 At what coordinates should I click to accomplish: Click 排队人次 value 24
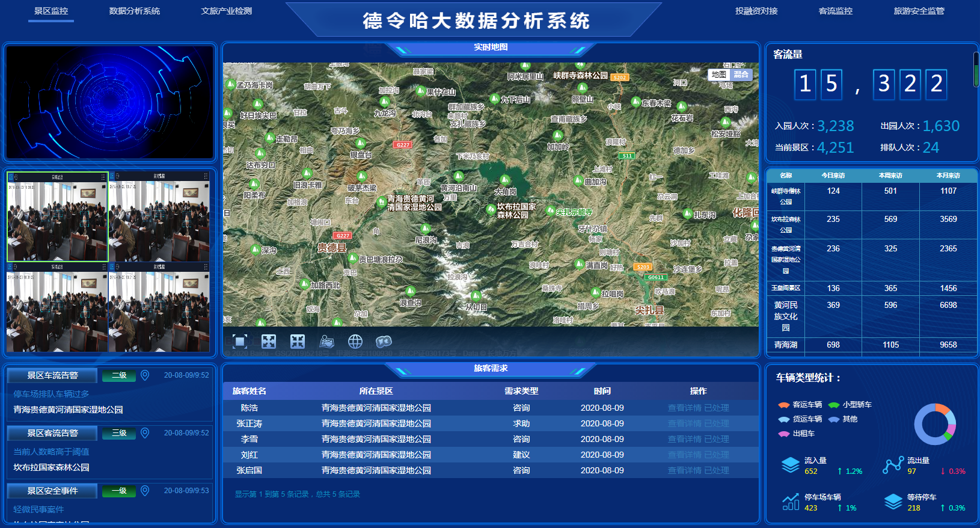931,147
